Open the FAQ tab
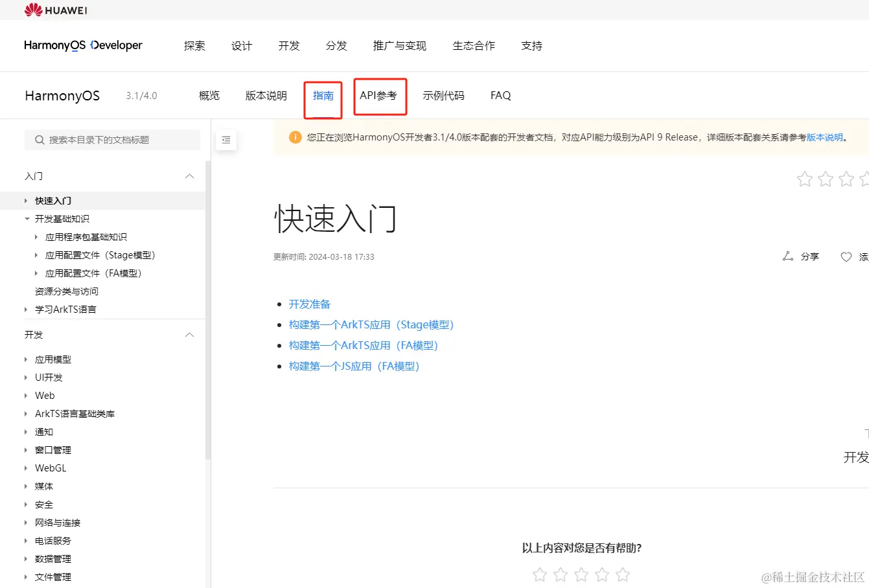The width and height of the screenshot is (869, 588). [x=501, y=95]
